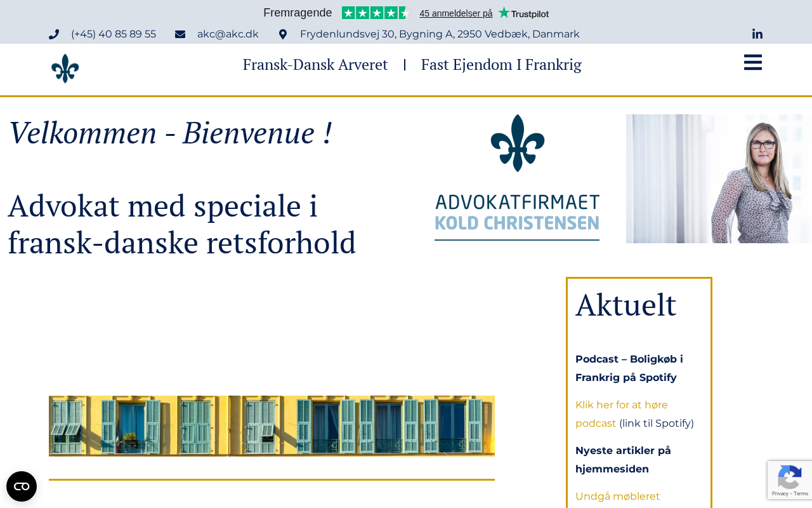This screenshot has height=508, width=812.
Task: Open Fransk-Dansk Arveret menu item
Action: coord(315,65)
